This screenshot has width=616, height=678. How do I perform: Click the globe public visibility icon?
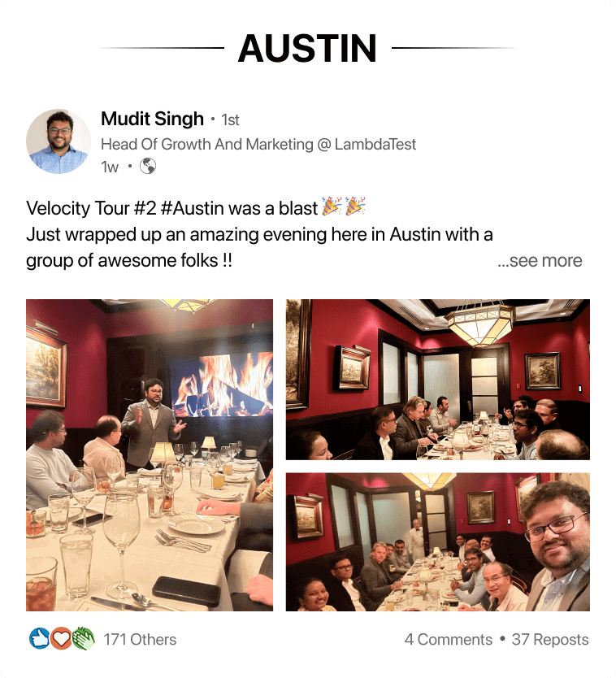tap(148, 166)
